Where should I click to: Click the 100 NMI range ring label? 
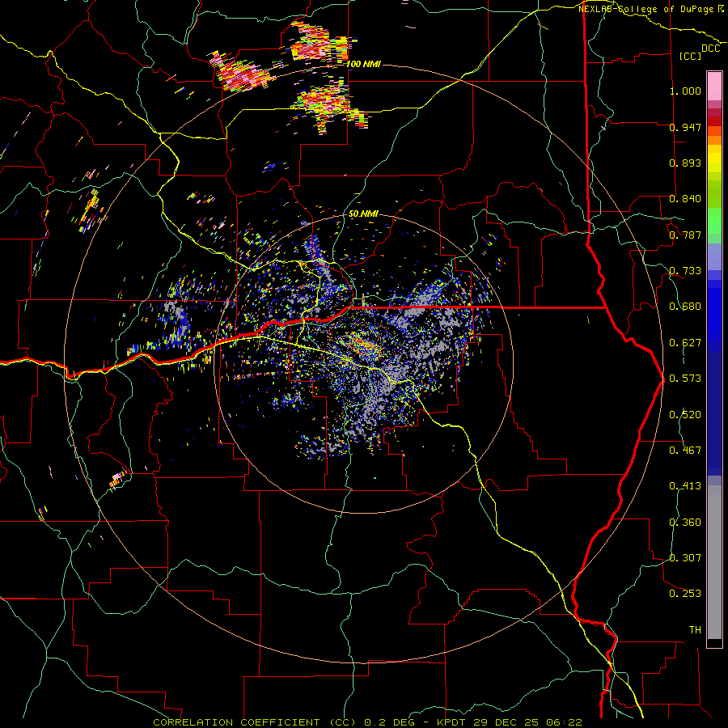[363, 64]
